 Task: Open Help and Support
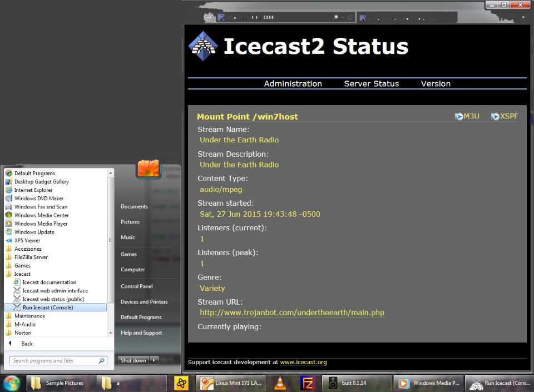click(141, 333)
